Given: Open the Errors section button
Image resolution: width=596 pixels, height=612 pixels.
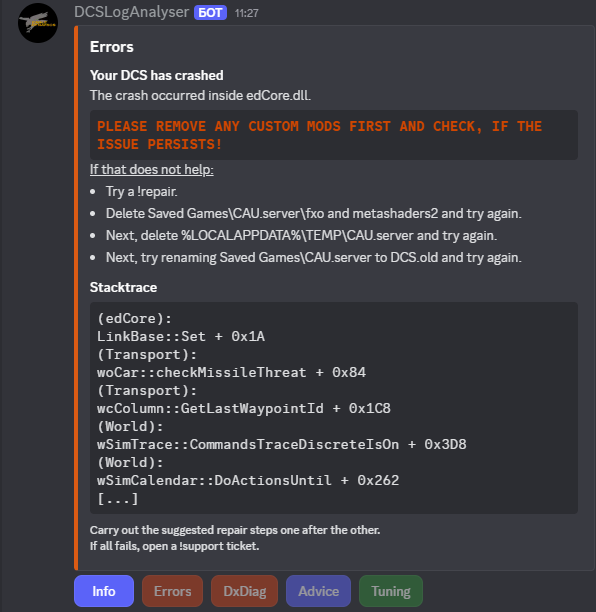Looking at the screenshot, I should click(173, 591).
